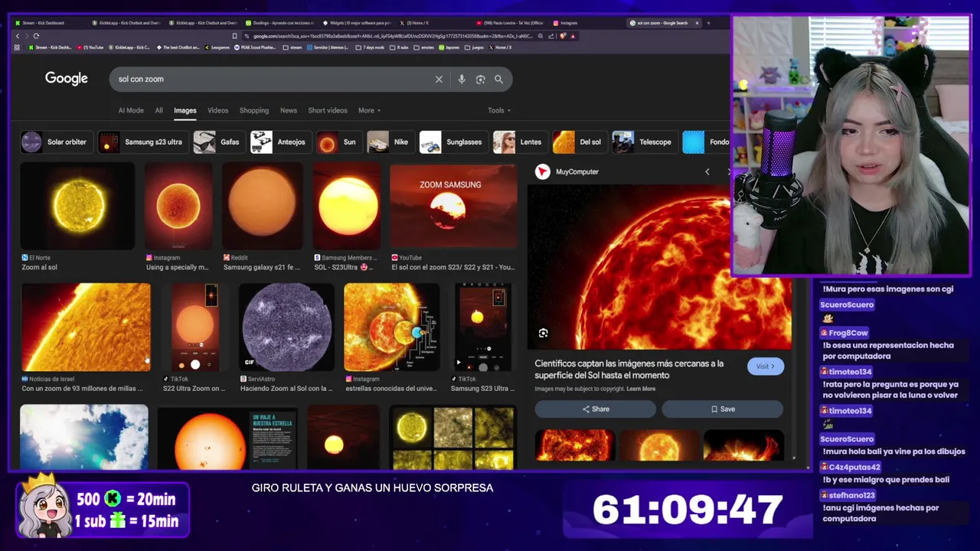
Task: Start voice search with the microphone icon
Action: tap(461, 79)
